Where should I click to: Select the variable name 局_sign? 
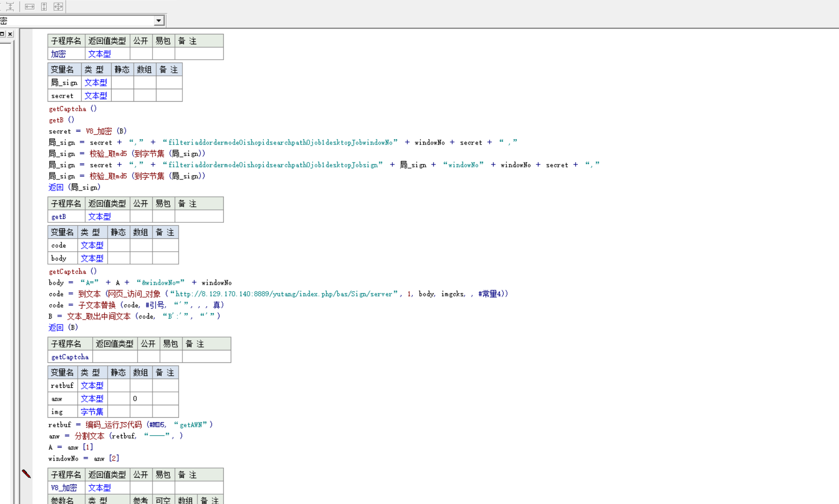click(65, 83)
